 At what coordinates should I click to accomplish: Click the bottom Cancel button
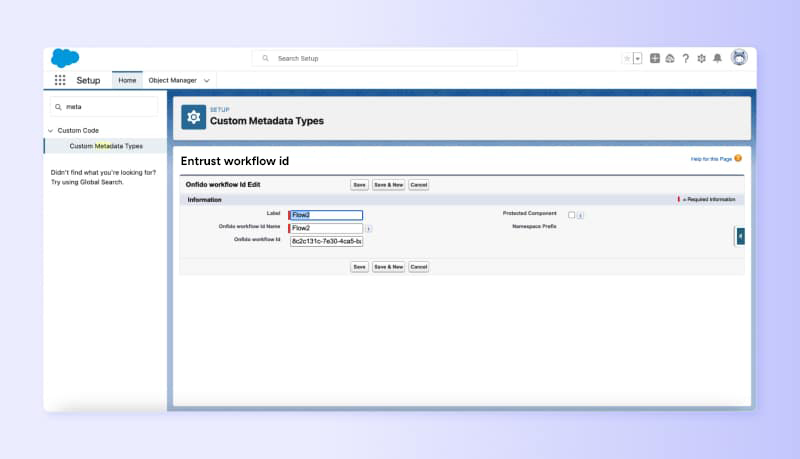(418, 267)
